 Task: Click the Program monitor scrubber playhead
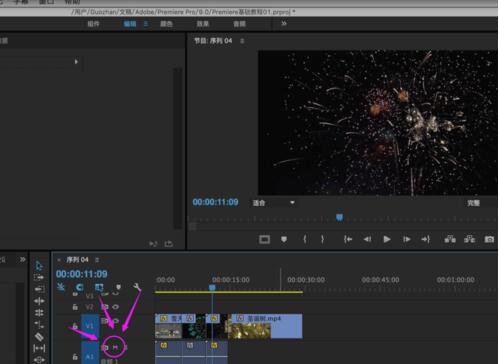(339, 217)
